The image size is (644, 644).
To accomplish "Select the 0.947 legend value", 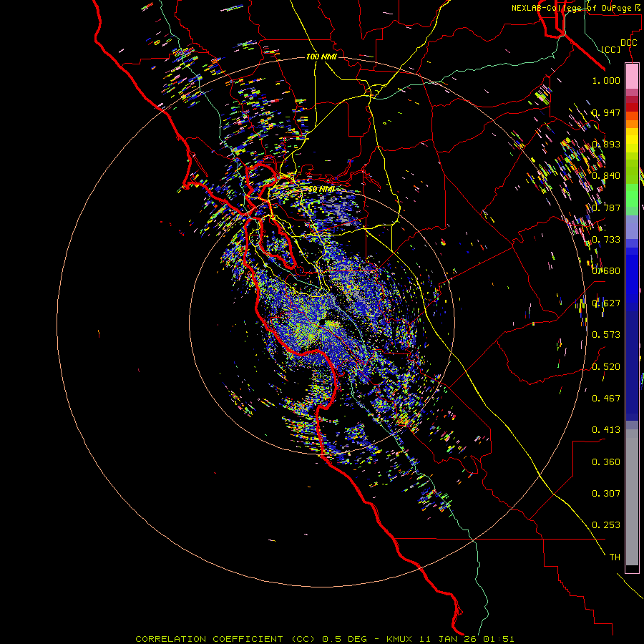I will tap(606, 112).
